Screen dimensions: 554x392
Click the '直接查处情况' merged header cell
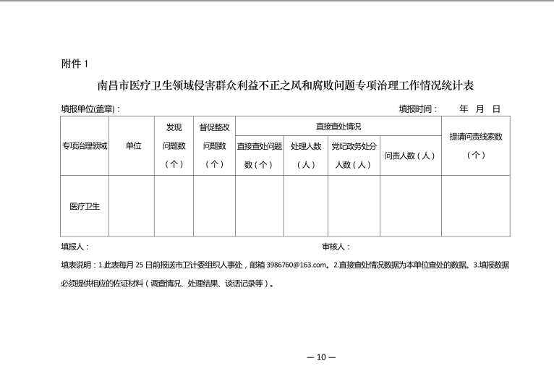[338, 127]
